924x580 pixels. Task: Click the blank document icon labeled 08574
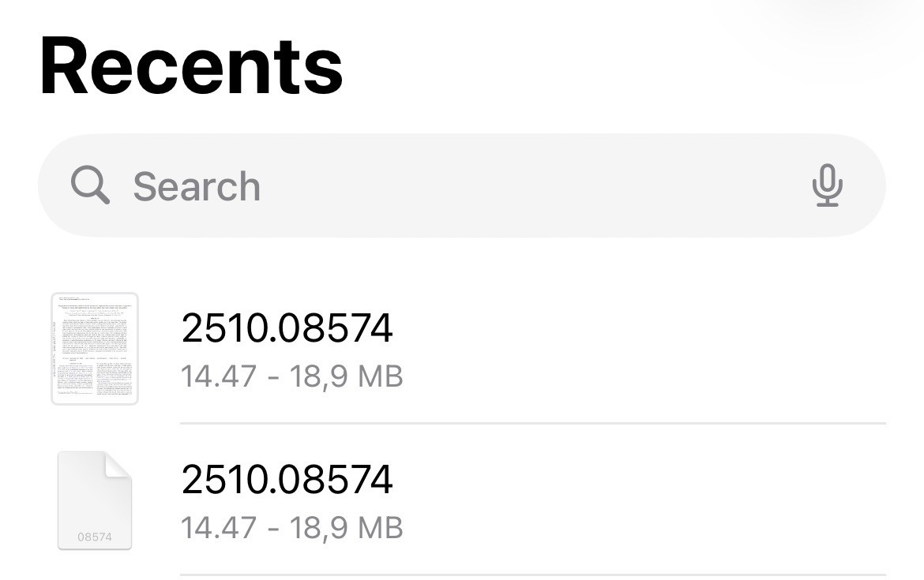(x=95, y=500)
